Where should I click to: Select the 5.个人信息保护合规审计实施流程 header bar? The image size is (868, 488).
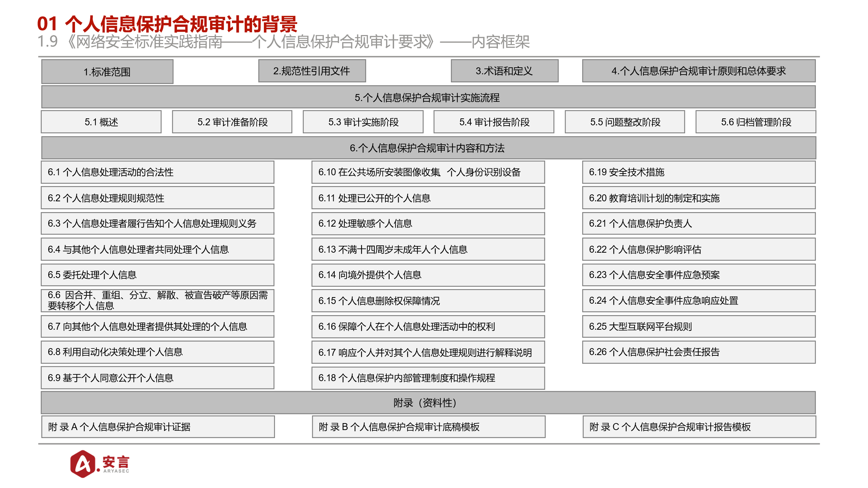(428, 97)
